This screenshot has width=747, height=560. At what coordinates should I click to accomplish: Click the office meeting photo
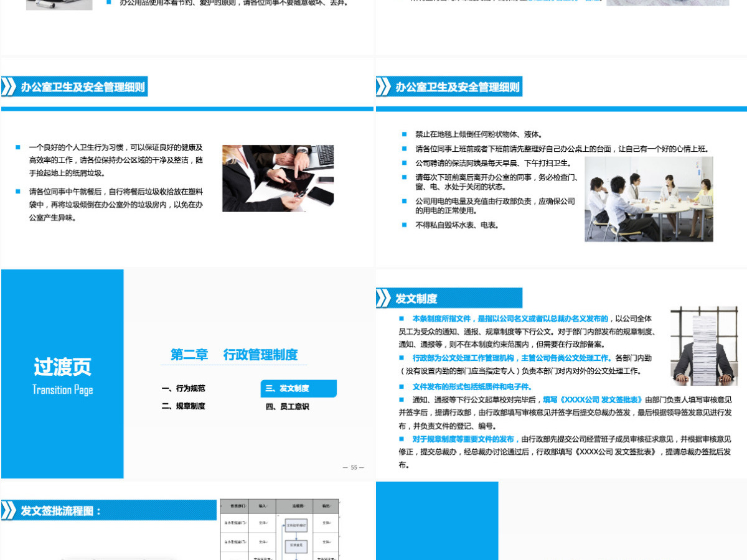point(649,199)
